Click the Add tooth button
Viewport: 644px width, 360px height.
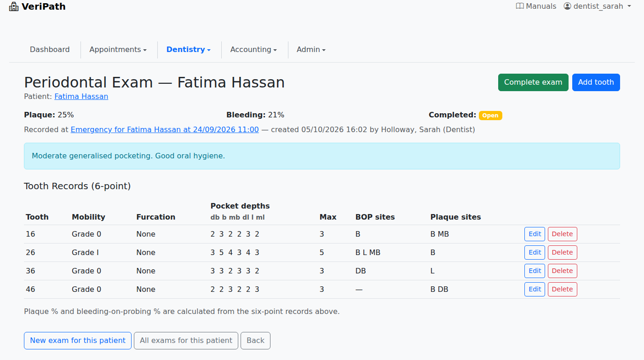click(x=596, y=82)
